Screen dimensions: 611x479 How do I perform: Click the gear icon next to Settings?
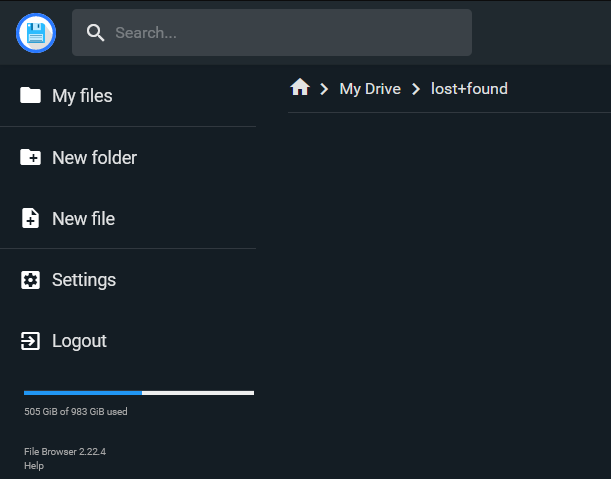tap(30, 280)
